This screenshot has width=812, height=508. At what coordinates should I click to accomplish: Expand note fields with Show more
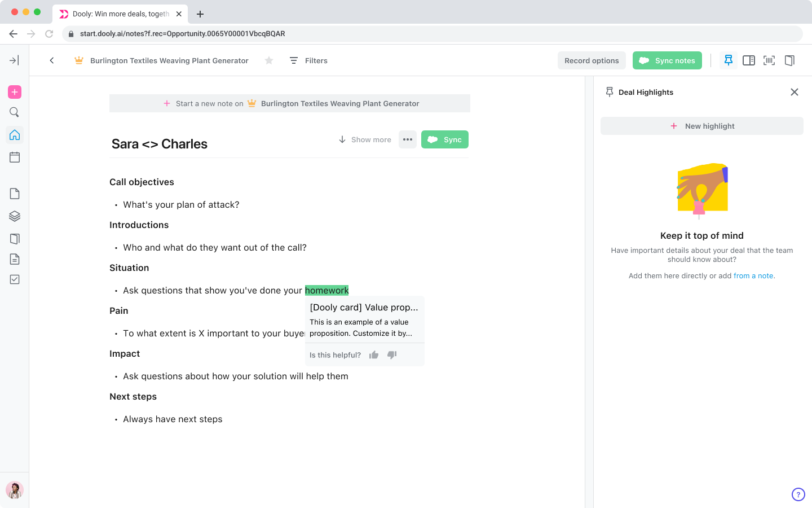pos(365,139)
